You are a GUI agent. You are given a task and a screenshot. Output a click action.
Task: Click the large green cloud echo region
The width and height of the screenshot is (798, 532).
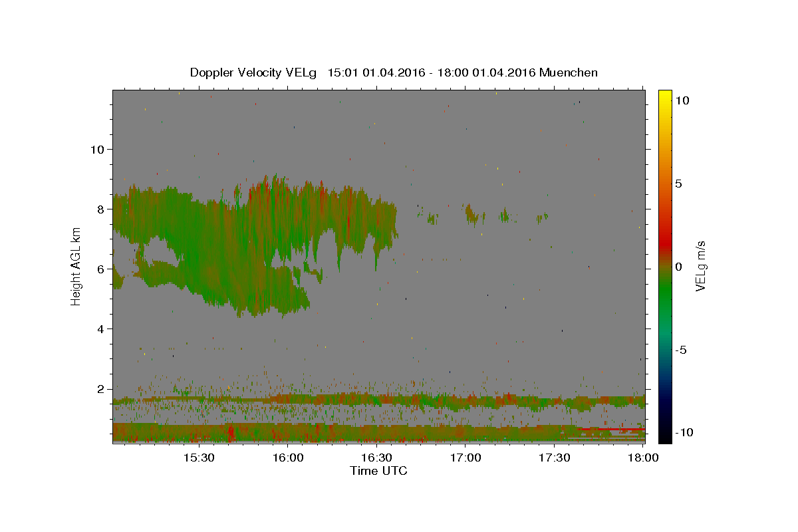(x=253, y=246)
